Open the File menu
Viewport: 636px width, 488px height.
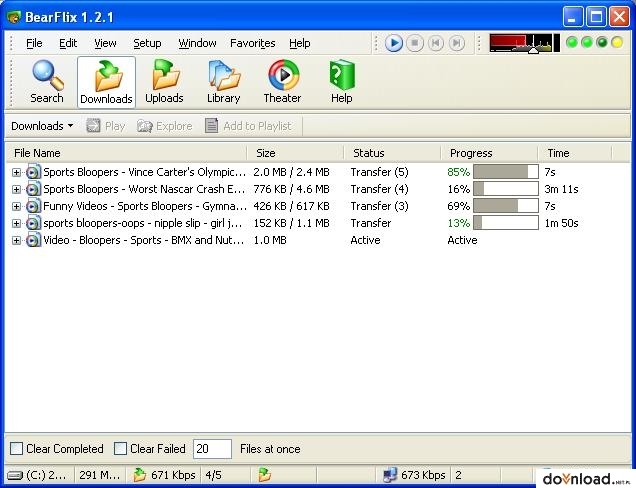pyautogui.click(x=34, y=43)
